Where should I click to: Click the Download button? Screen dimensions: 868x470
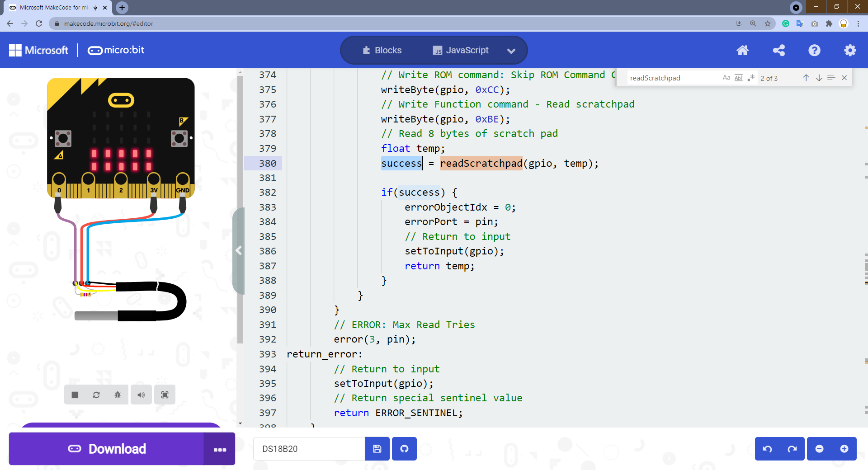click(x=107, y=448)
